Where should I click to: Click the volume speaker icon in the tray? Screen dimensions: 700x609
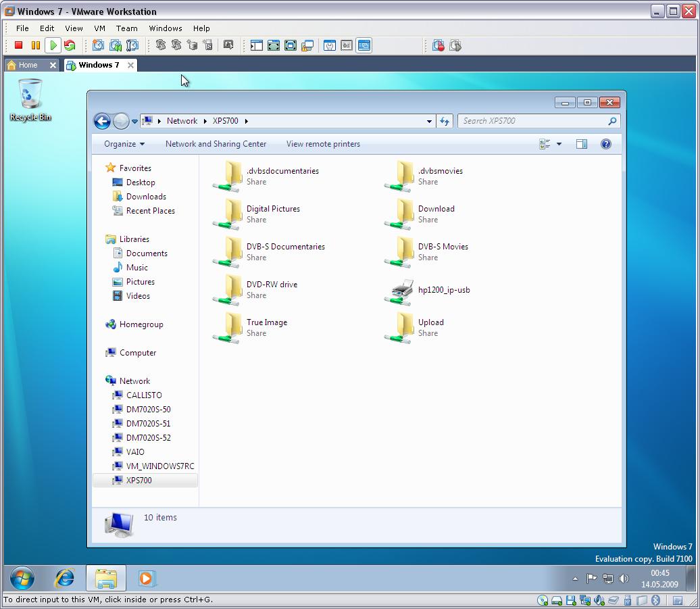pos(624,579)
